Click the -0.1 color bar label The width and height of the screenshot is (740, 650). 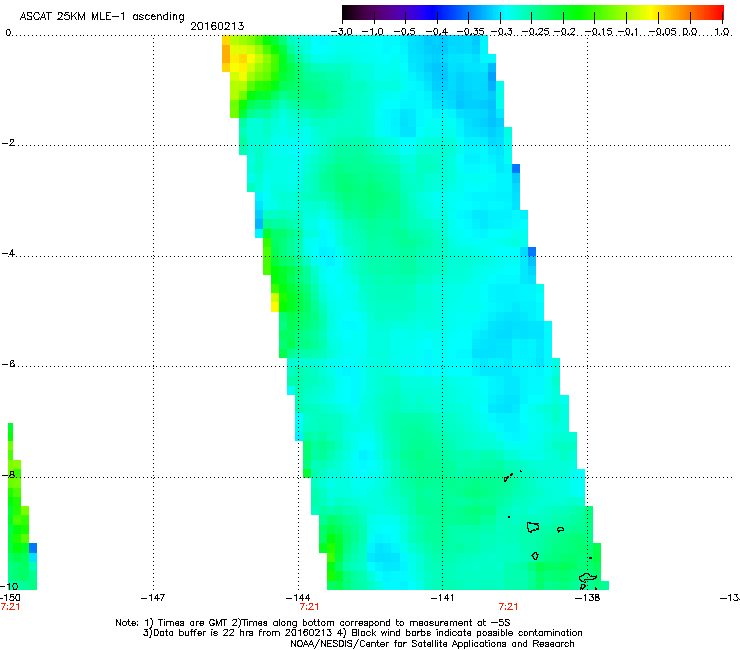click(628, 32)
